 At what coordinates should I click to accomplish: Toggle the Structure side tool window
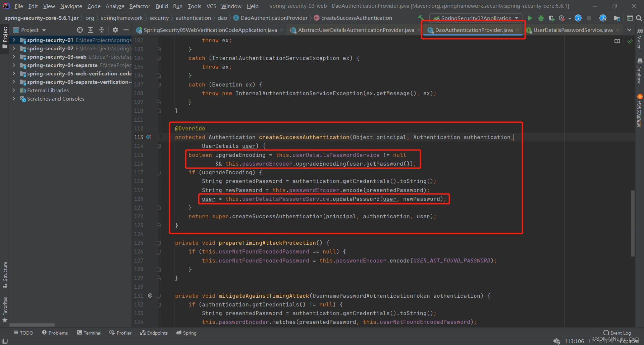pyautogui.click(x=5, y=274)
